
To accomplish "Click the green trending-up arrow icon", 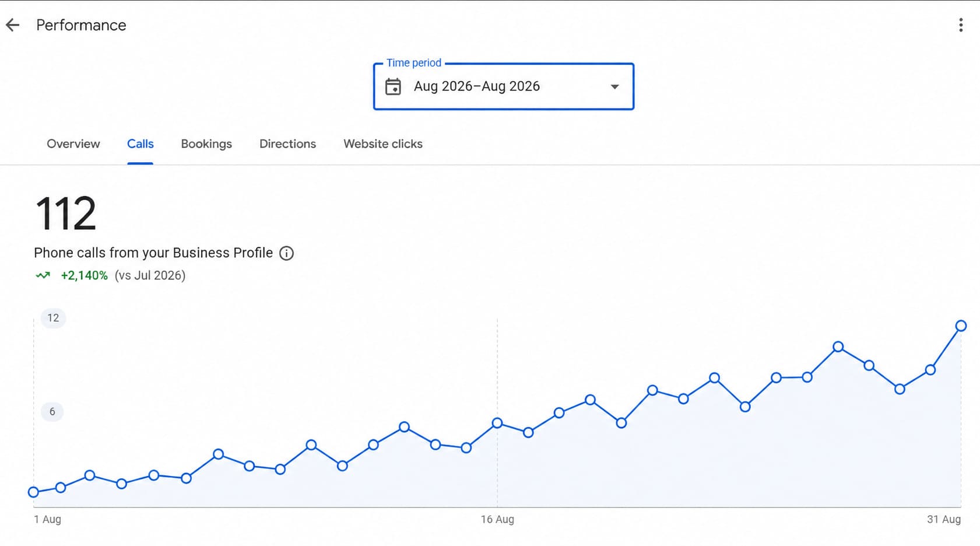I will 43,275.
